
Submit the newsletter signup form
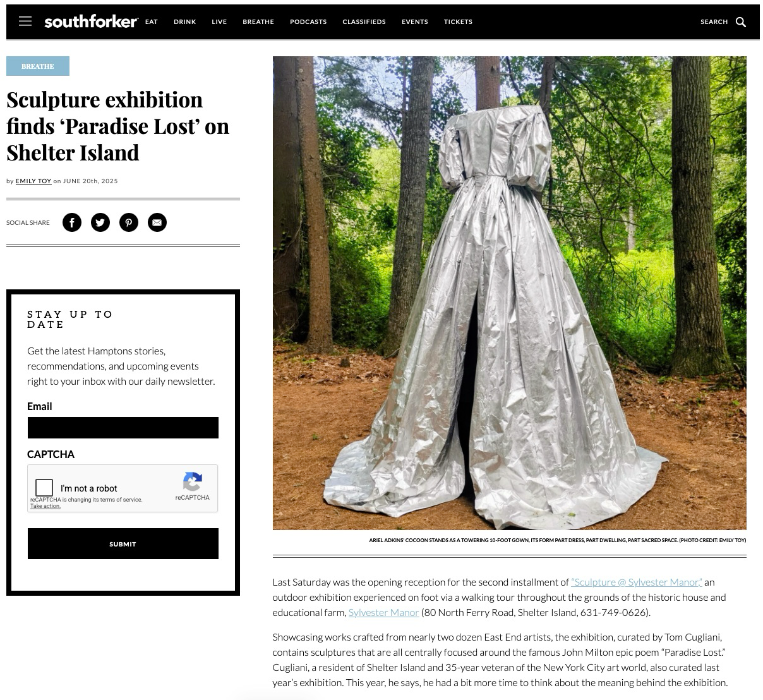123,544
